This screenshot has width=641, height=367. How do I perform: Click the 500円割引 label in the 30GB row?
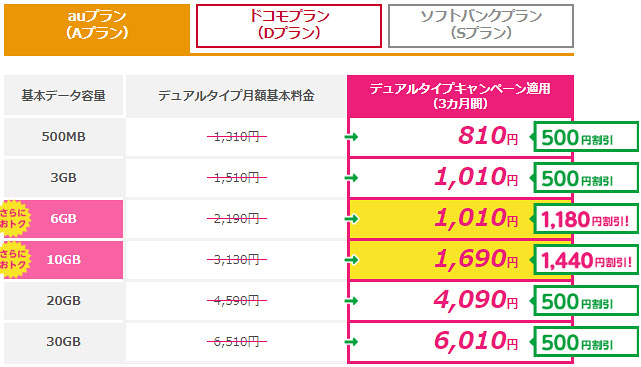click(585, 342)
